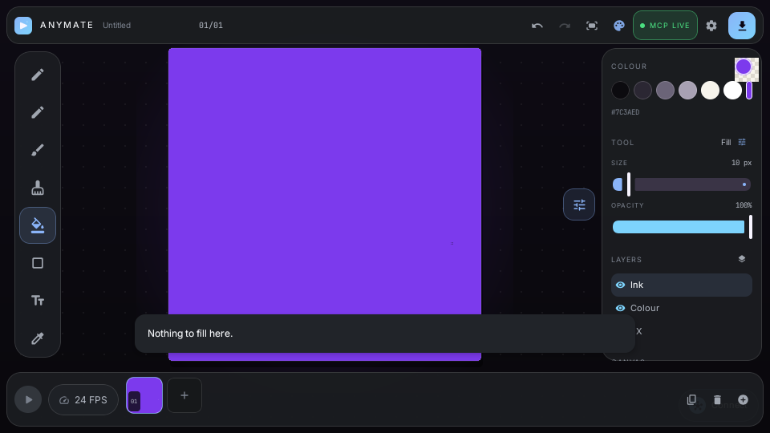The height and width of the screenshot is (433, 770).
Task: Toggle the floating panel sliders button
Action: [579, 204]
